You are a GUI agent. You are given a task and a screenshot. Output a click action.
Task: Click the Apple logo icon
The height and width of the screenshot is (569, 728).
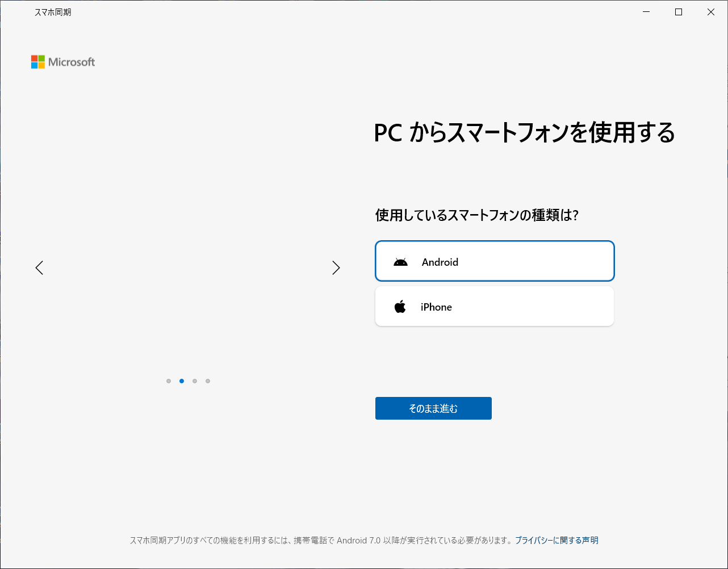tap(400, 307)
